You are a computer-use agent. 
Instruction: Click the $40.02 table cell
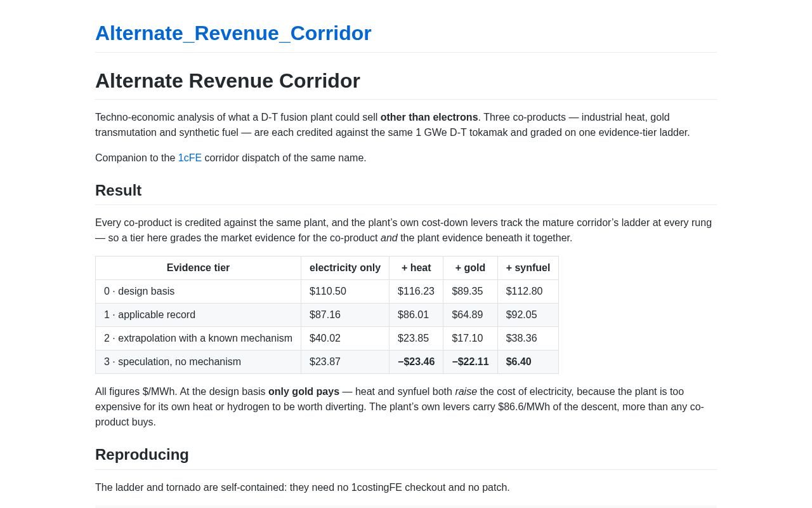[x=345, y=338]
